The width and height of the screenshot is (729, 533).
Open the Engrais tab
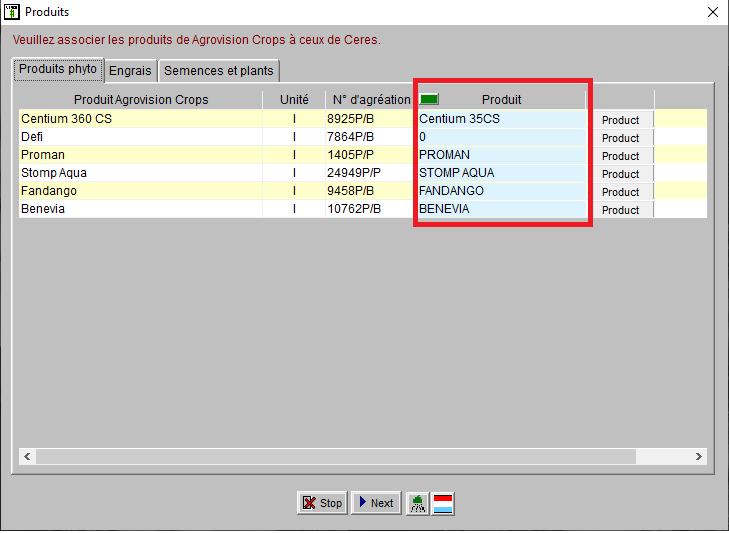(130, 71)
